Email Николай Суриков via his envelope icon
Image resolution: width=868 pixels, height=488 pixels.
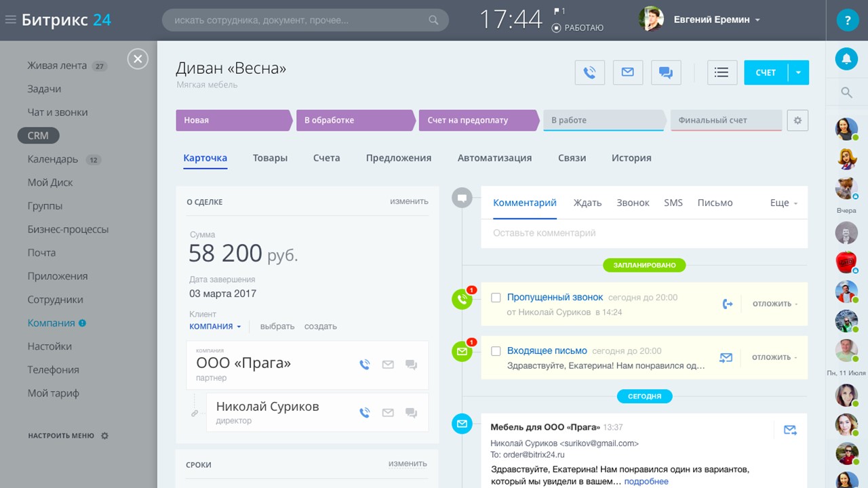point(388,412)
